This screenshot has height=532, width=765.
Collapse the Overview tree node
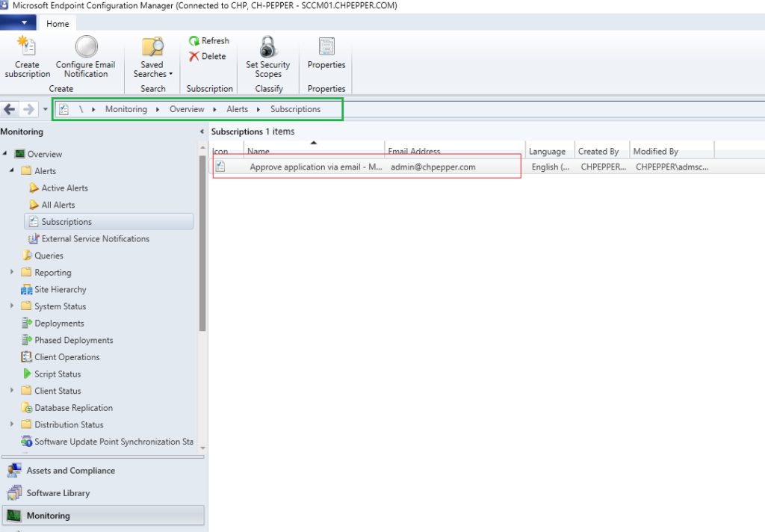[x=5, y=154]
